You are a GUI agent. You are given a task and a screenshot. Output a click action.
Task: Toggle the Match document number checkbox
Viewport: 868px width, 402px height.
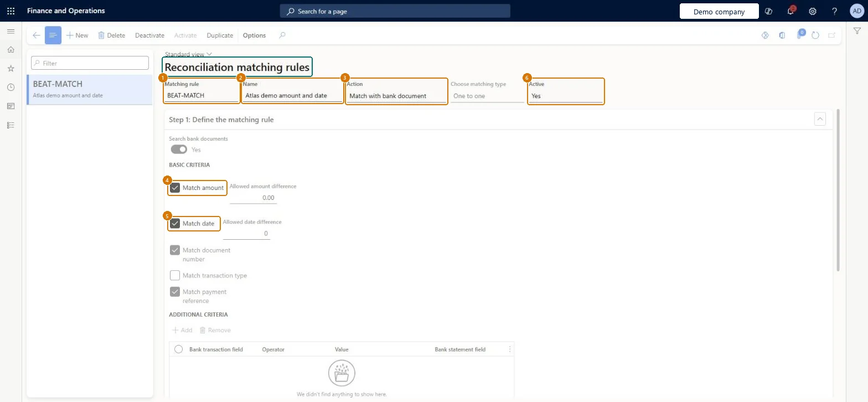[175, 250]
